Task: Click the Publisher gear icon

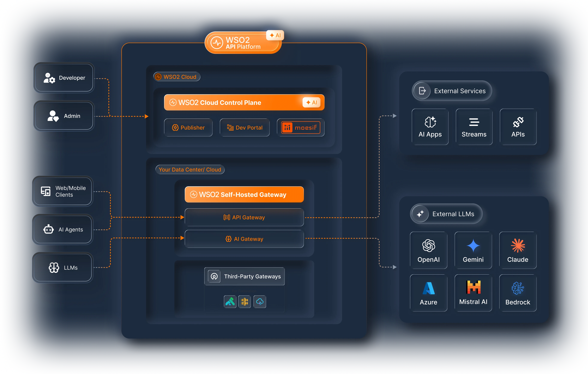Action: 175,128
